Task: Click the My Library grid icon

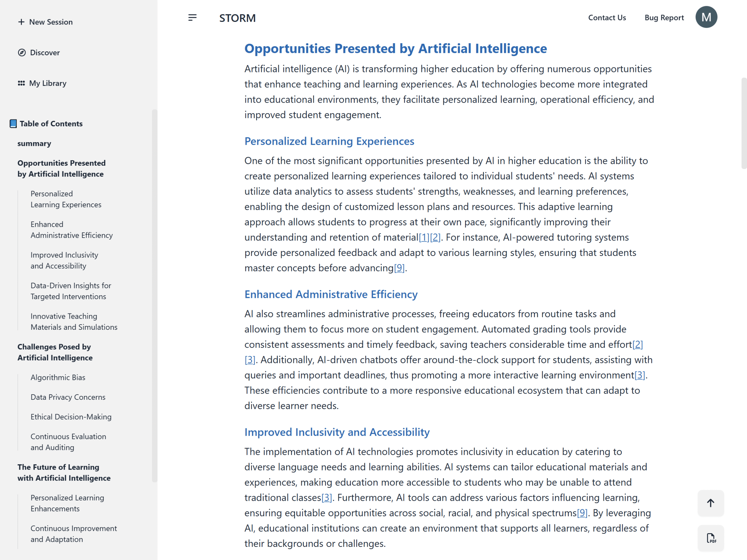Action: click(21, 83)
